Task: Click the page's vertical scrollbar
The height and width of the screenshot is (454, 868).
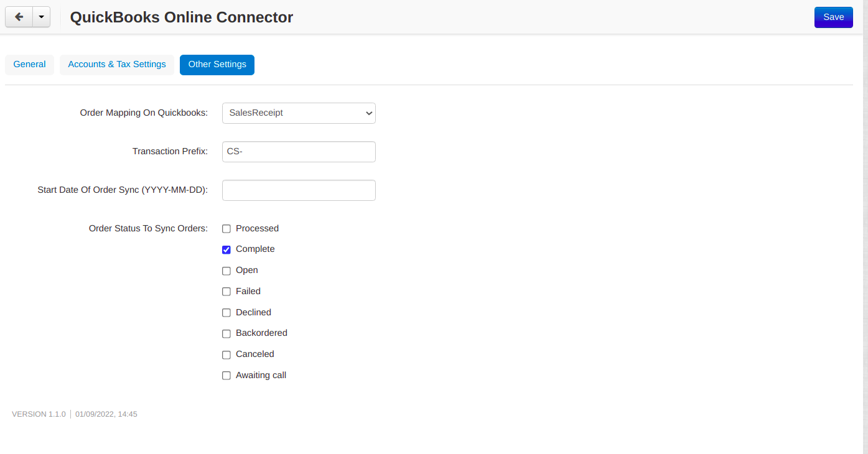Action: click(866, 227)
